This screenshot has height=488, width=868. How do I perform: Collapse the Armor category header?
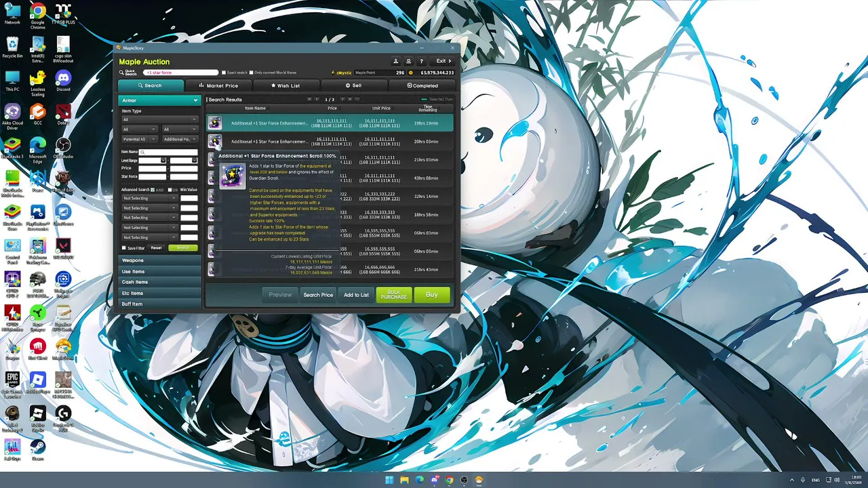coord(159,100)
